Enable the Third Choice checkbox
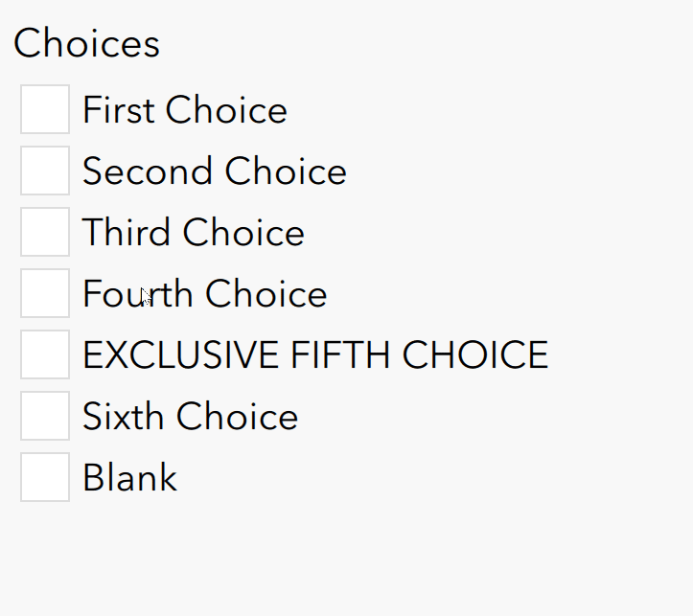This screenshot has height=616, width=693. [45, 232]
